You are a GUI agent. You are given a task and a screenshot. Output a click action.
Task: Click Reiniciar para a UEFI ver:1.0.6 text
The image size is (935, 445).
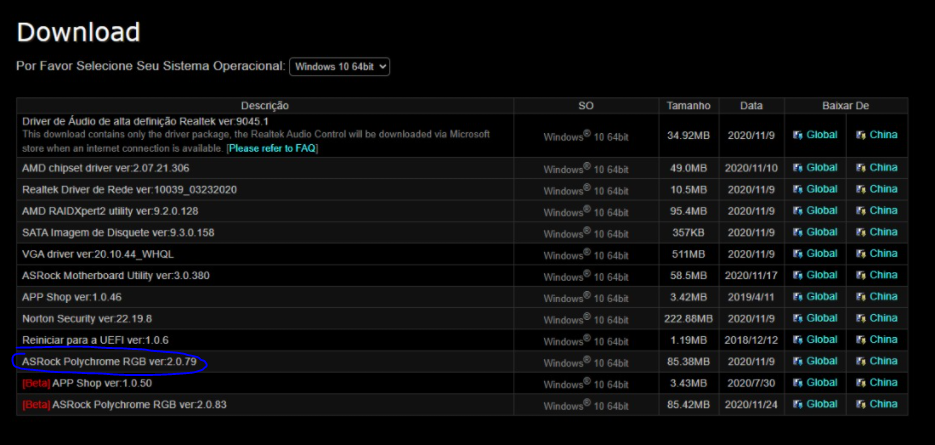pyautogui.click(x=95, y=340)
